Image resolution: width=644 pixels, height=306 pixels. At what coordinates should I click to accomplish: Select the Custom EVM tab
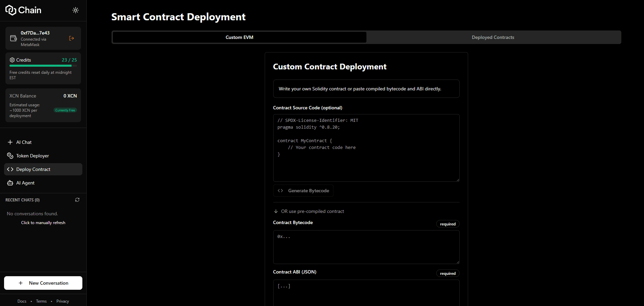[239, 37]
